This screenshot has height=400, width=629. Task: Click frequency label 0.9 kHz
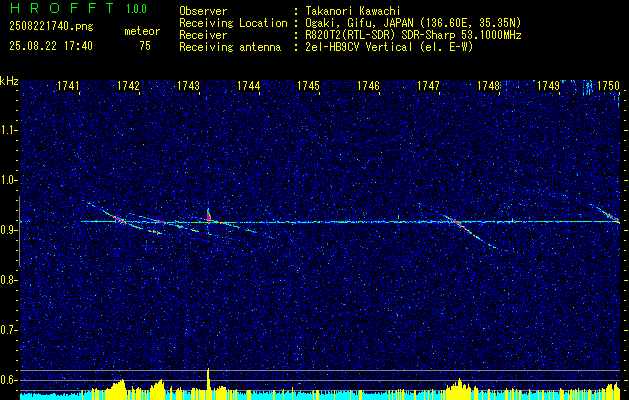[9, 230]
